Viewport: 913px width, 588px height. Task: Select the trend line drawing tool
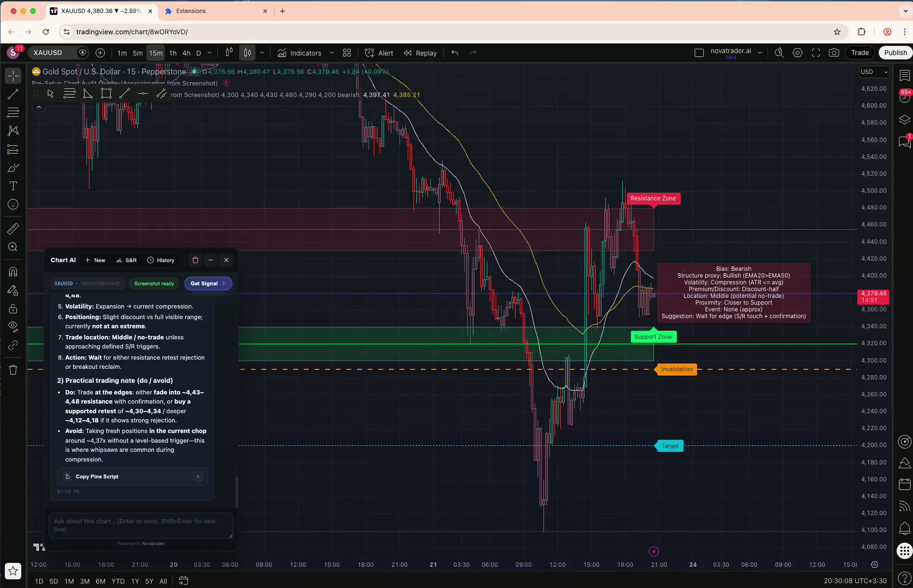13,94
